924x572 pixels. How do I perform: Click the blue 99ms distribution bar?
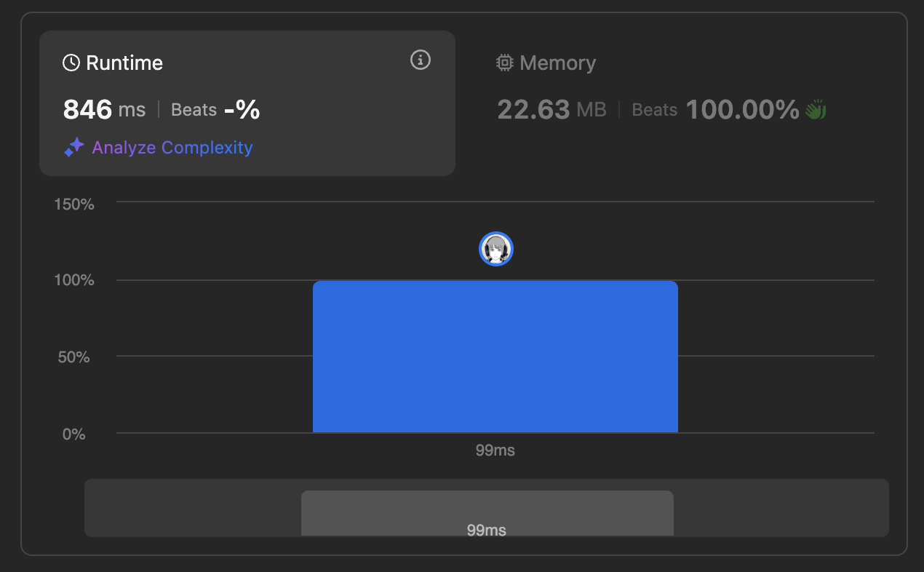[x=495, y=357]
